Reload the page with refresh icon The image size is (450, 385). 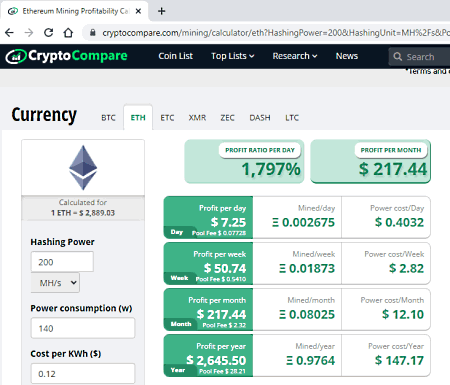49,33
